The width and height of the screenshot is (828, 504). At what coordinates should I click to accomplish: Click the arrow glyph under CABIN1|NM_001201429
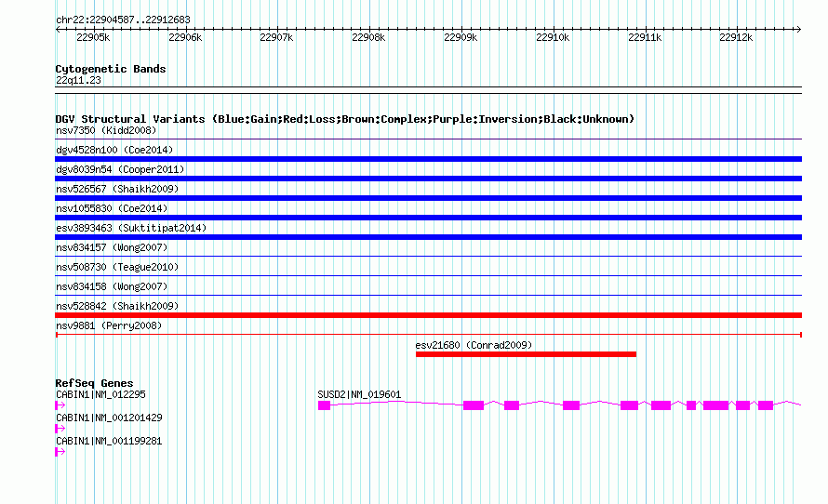click(60, 429)
